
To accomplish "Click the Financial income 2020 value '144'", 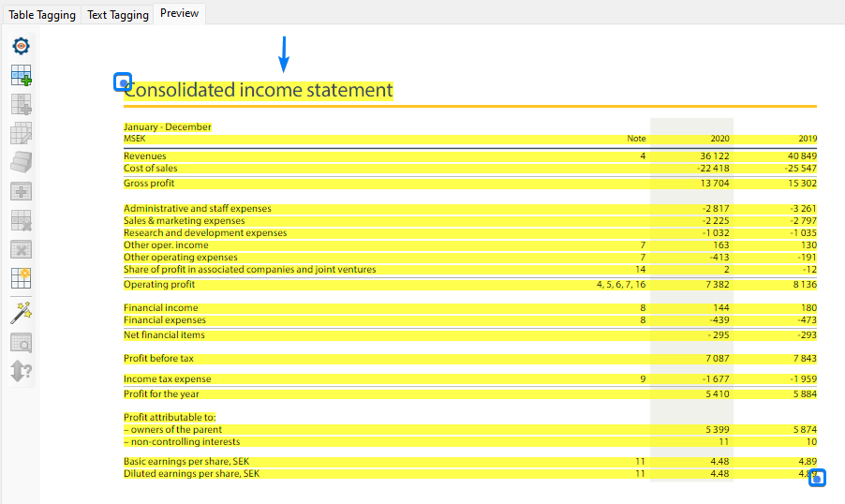I will [x=720, y=308].
